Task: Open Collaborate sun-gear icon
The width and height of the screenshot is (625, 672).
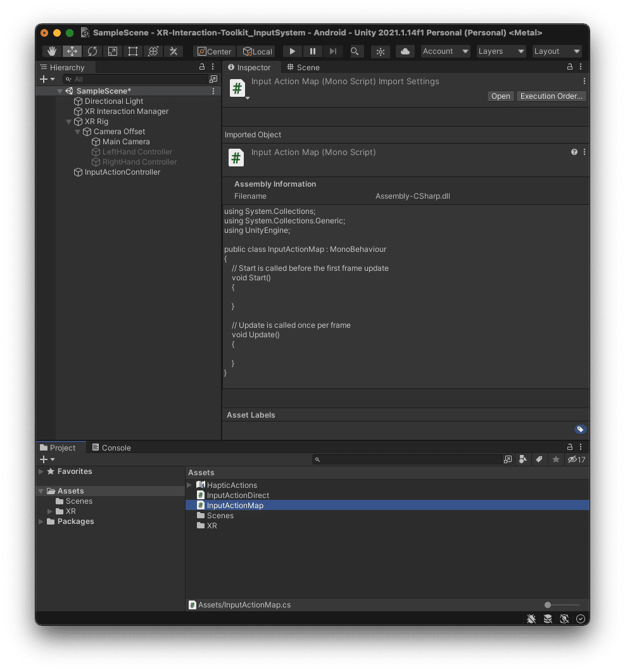Action: (x=381, y=51)
